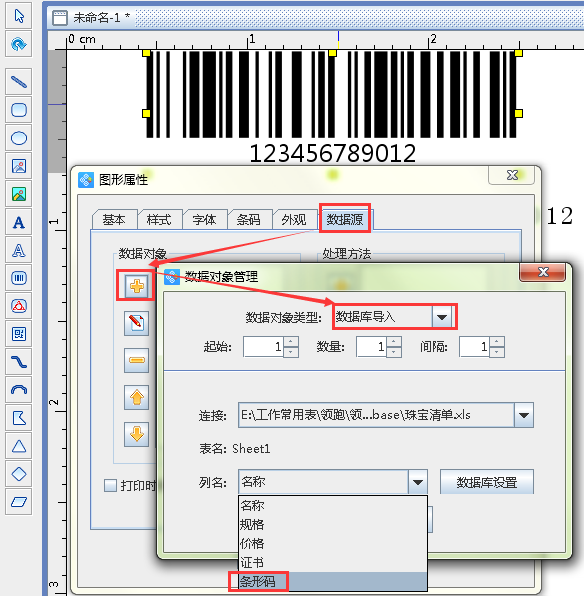The image size is (584, 596).
Task: Select the line drawing tool
Action: (x=19, y=82)
